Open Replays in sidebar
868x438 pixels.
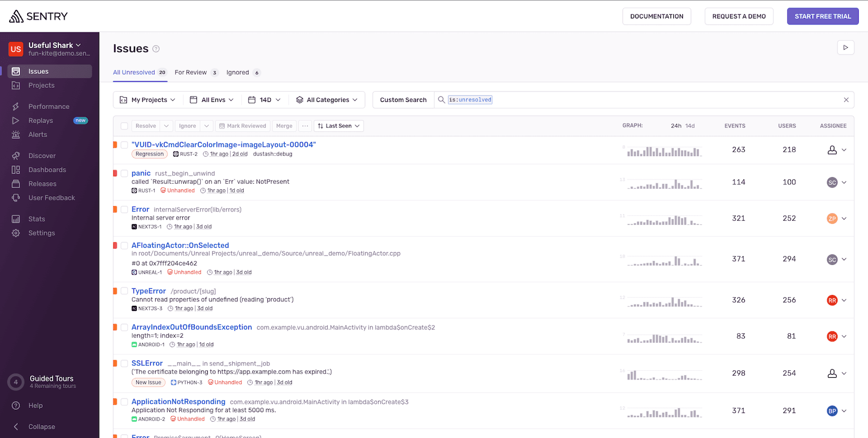[x=41, y=121]
